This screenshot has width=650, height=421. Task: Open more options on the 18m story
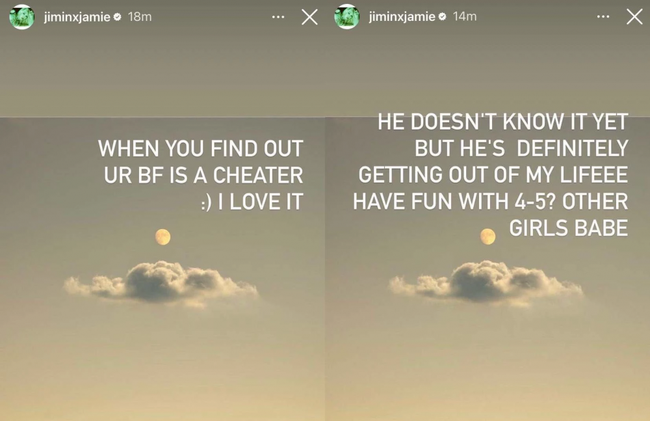[x=278, y=17]
